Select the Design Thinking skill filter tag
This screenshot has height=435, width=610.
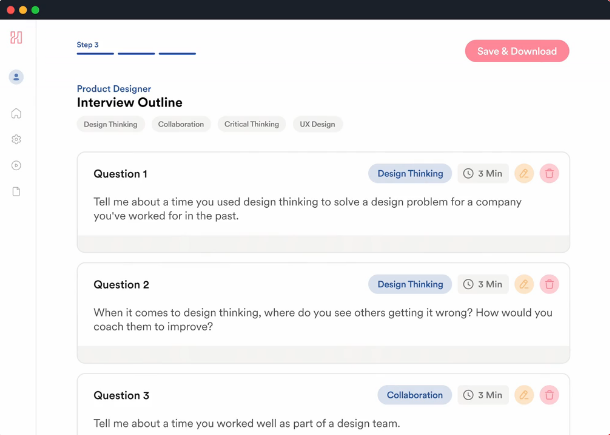pos(110,124)
